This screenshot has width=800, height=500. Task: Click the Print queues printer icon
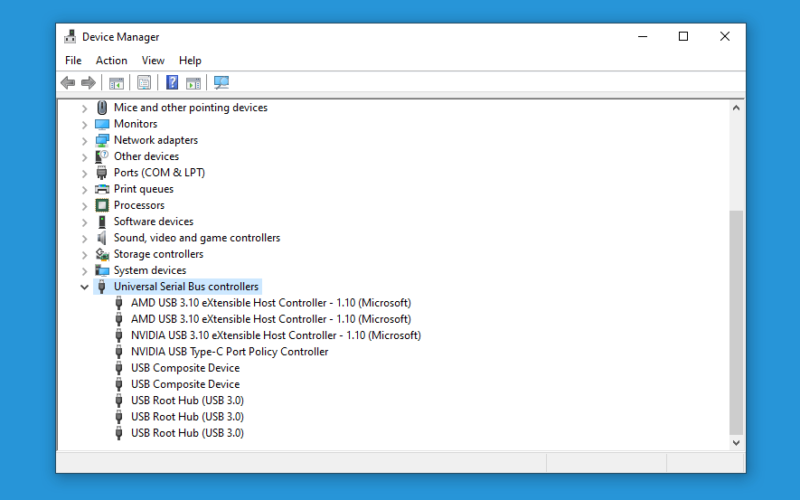[102, 189]
